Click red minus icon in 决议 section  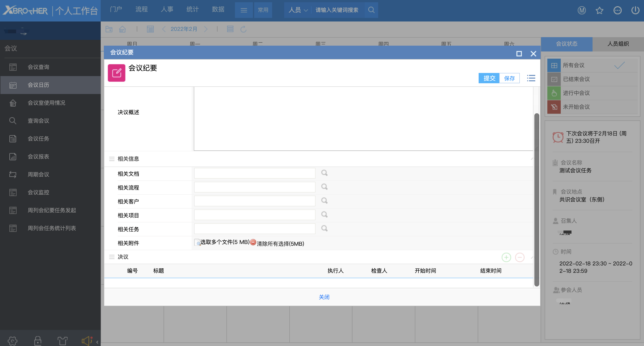coord(520,257)
